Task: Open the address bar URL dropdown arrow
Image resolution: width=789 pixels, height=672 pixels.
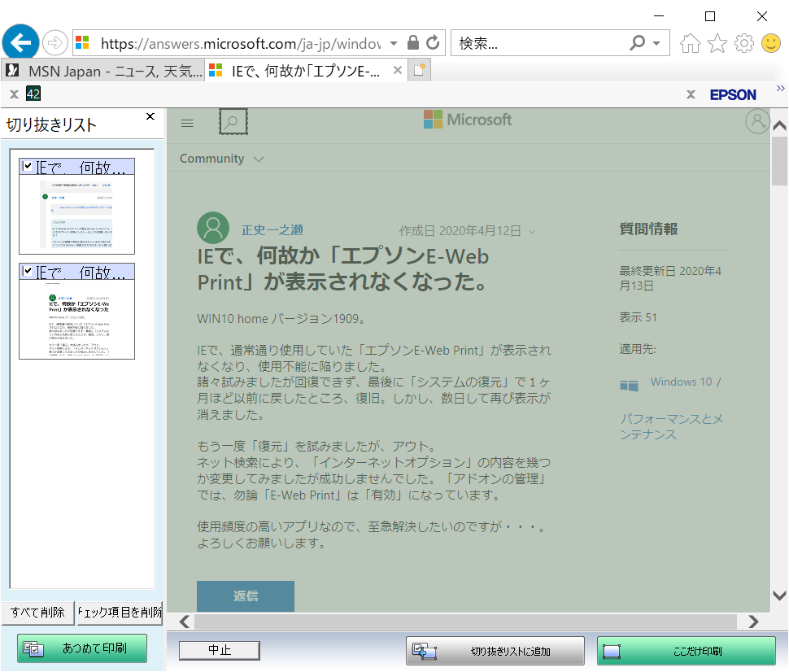Action: point(394,43)
